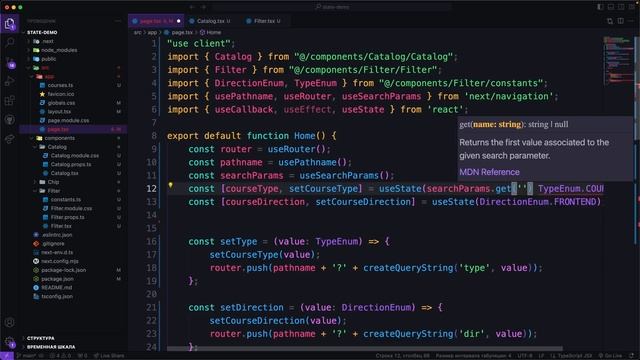
Task: Toggle the secondary side bar layout icon
Action: click(x=621, y=7)
